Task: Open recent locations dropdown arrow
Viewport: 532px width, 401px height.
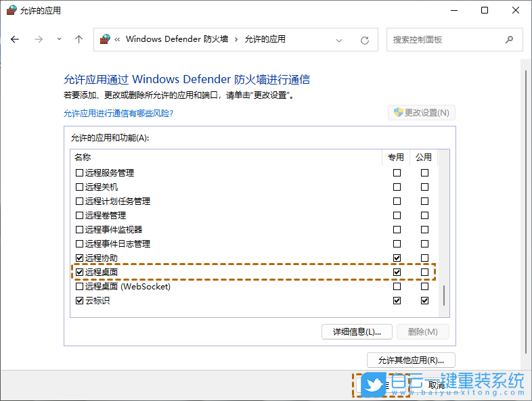Action: coord(59,40)
